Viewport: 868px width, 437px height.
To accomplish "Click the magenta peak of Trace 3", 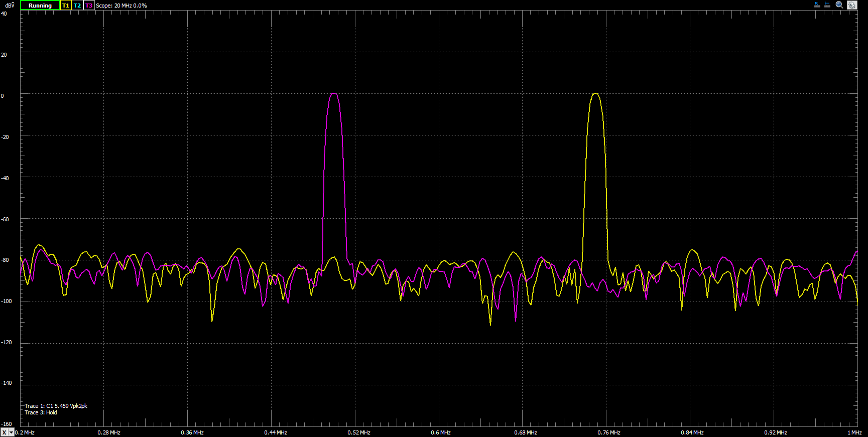I will [x=334, y=94].
